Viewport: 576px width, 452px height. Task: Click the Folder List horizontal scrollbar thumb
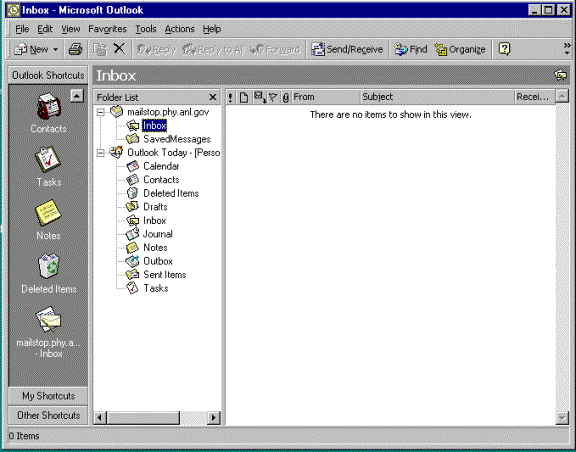coord(143,418)
